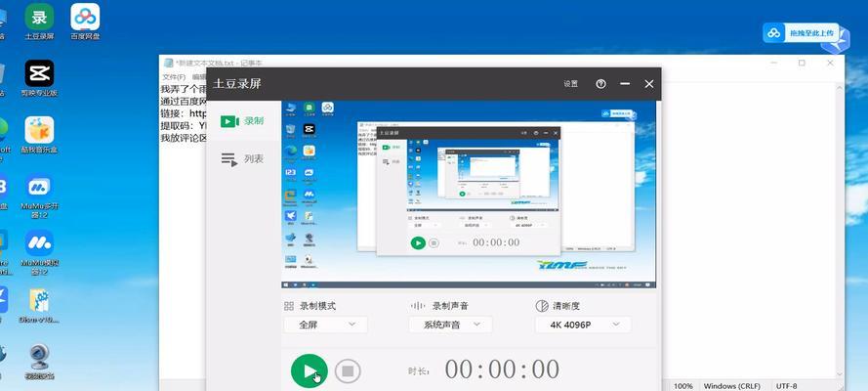Screen dimensions: 868x391
Task: Click the circular icon beside 清晰度
Action: [x=542, y=306]
